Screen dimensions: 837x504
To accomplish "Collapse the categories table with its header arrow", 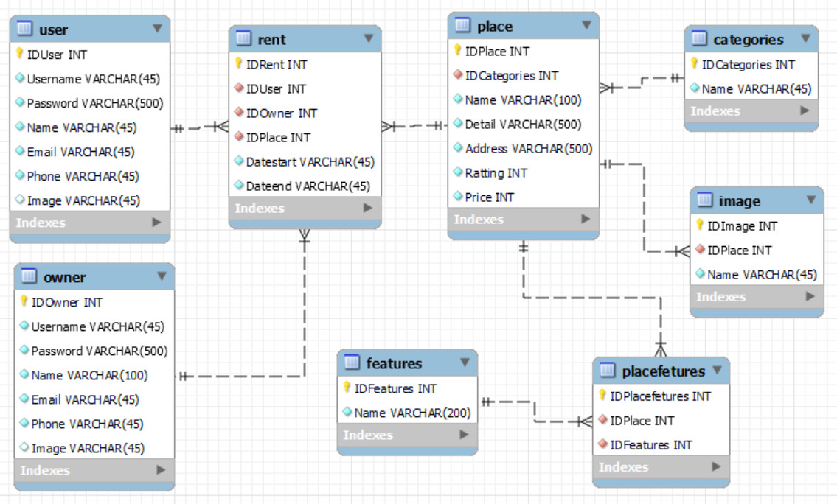I will 805,38.
